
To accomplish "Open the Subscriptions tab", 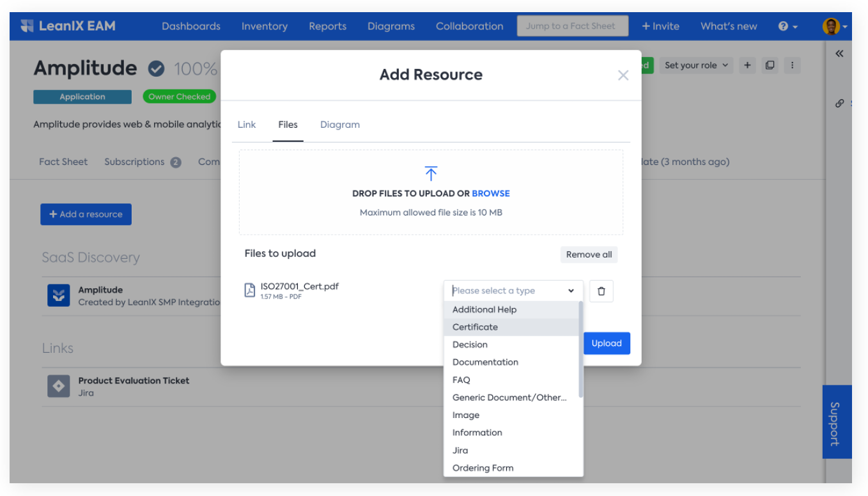I will click(143, 162).
